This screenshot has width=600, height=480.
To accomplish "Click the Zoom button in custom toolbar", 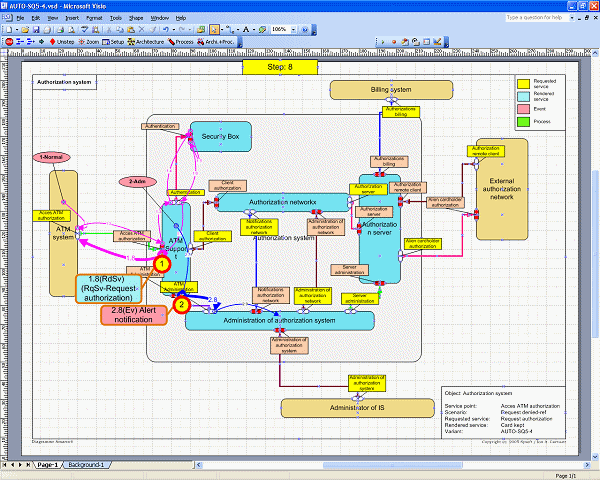I will 89,42.
